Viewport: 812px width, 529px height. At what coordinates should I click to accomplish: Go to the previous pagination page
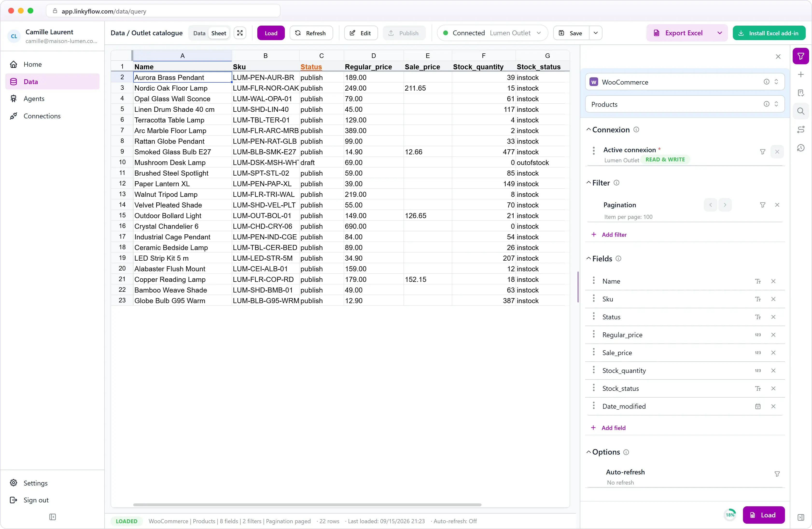[710, 205]
